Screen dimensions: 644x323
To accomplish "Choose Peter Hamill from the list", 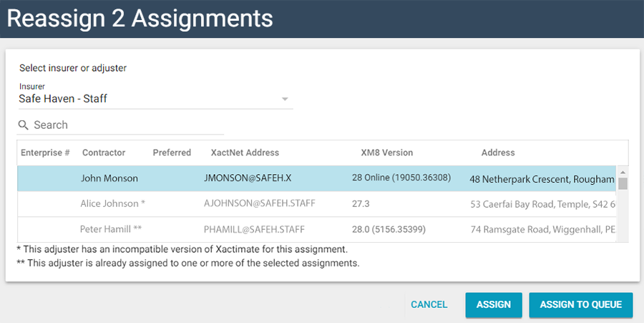I will click(x=112, y=230).
